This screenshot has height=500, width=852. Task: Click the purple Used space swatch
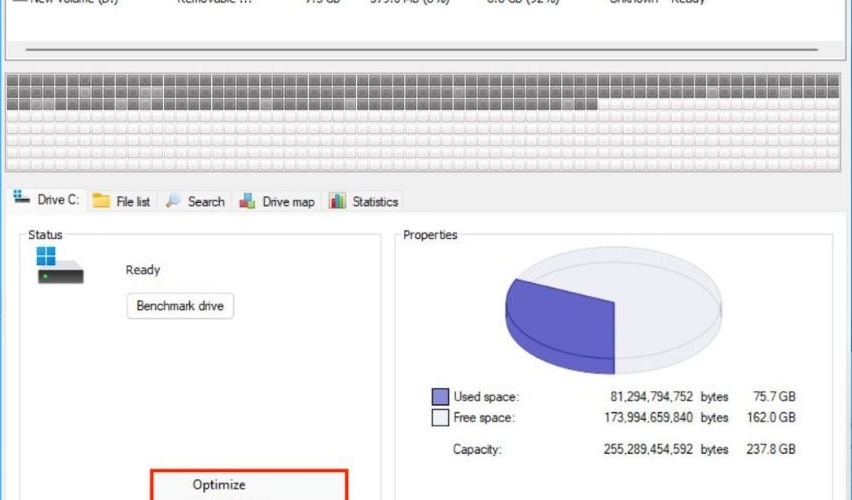pos(440,397)
